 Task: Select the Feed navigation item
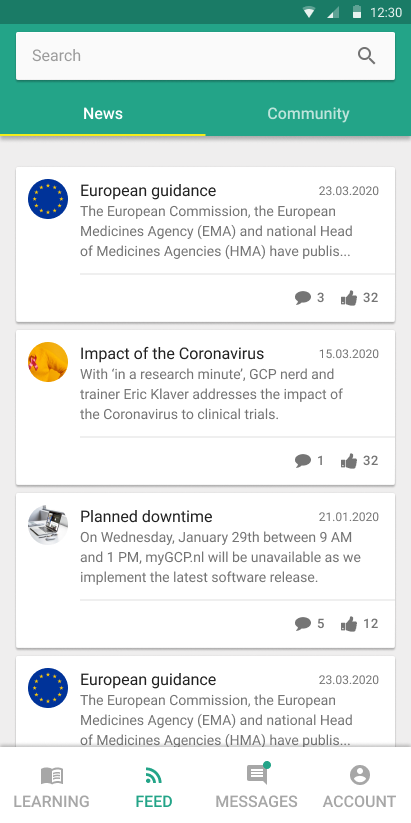(x=154, y=787)
